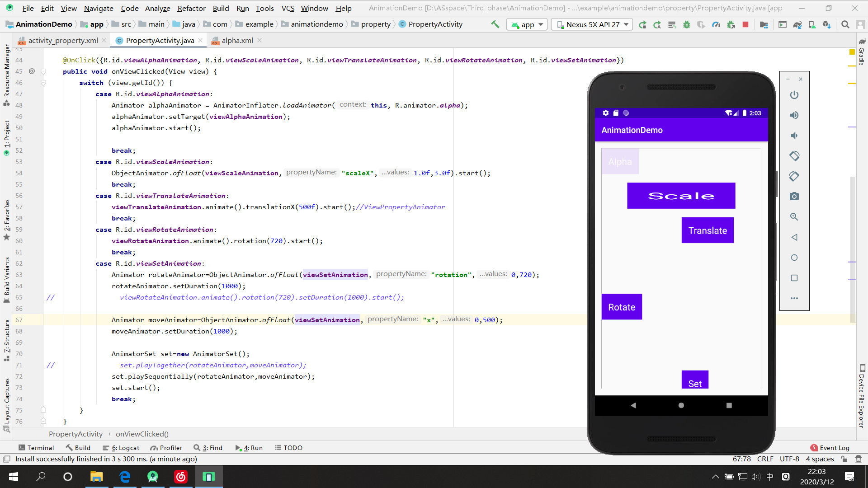Viewport: 868px width, 488px height.
Task: Tap the Rotate button in emulator
Action: tap(622, 307)
